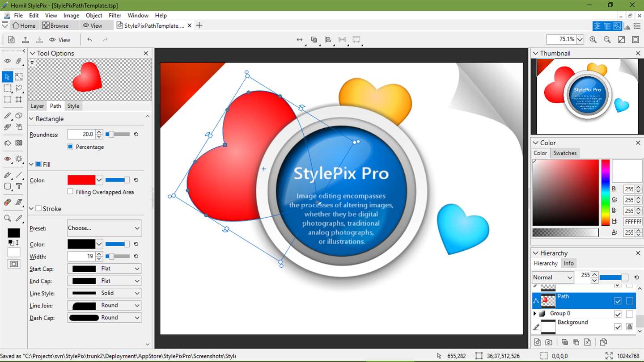Open the Normal blend mode dropdown

coord(553,278)
